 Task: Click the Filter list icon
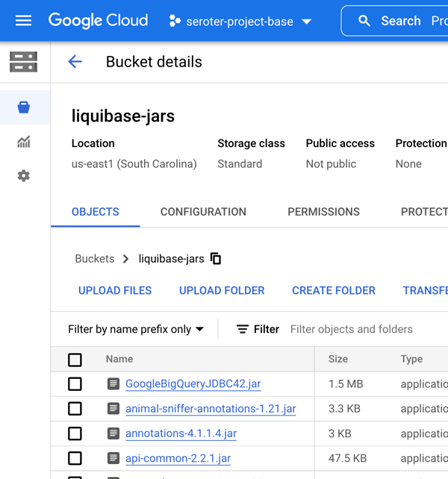[243, 329]
